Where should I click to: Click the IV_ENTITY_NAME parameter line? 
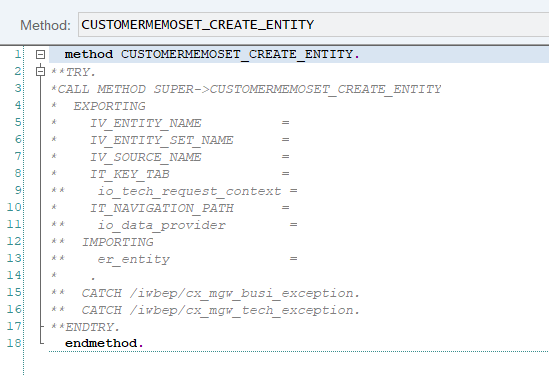coord(170,123)
